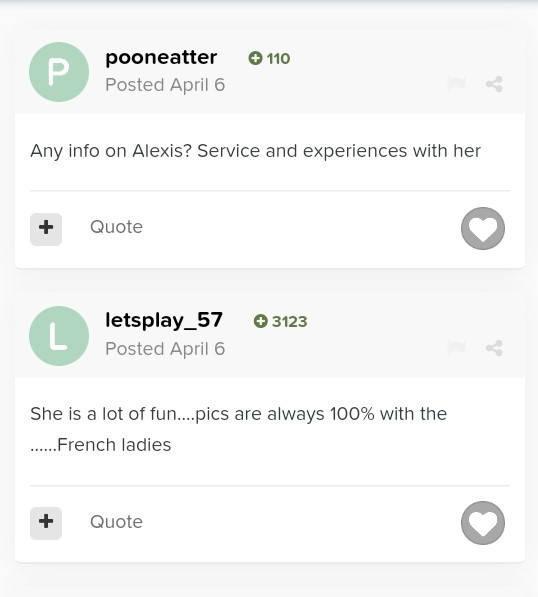Click the "Any info on Alexis?" post text
This screenshot has height=597, width=538.
255,151
